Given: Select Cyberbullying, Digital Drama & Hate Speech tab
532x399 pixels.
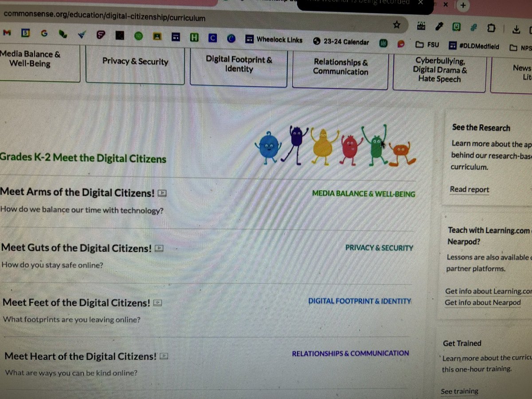Looking at the screenshot, I should tap(439, 71).
